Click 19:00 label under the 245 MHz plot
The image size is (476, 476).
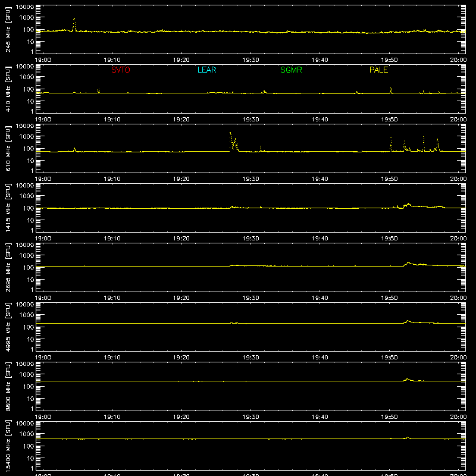(43, 60)
